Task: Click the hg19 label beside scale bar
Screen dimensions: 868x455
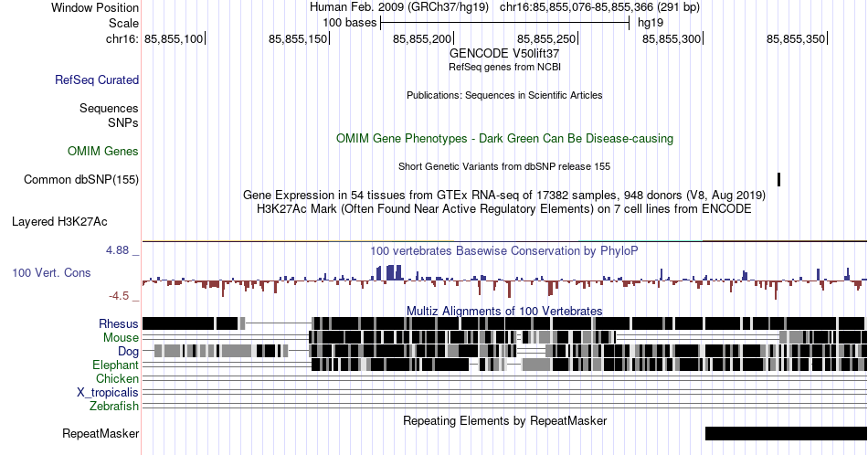Action: [x=651, y=23]
